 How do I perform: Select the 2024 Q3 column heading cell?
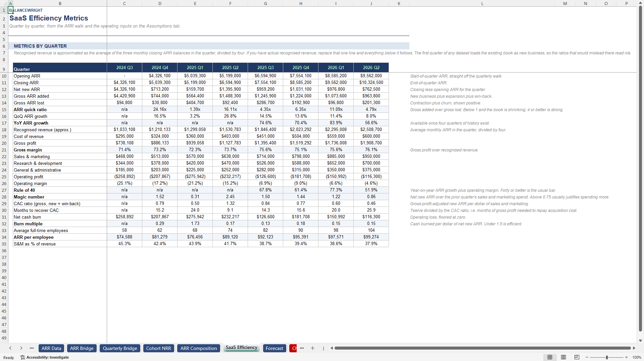(125, 67)
